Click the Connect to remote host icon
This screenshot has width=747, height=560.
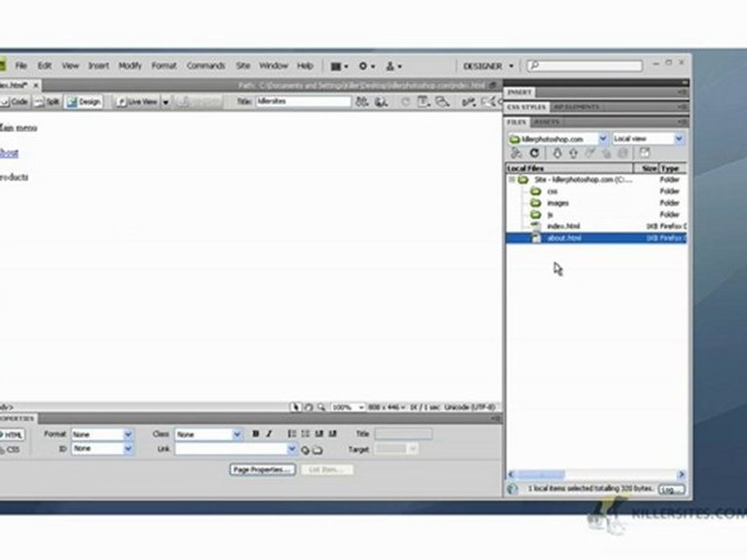pyautogui.click(x=516, y=153)
